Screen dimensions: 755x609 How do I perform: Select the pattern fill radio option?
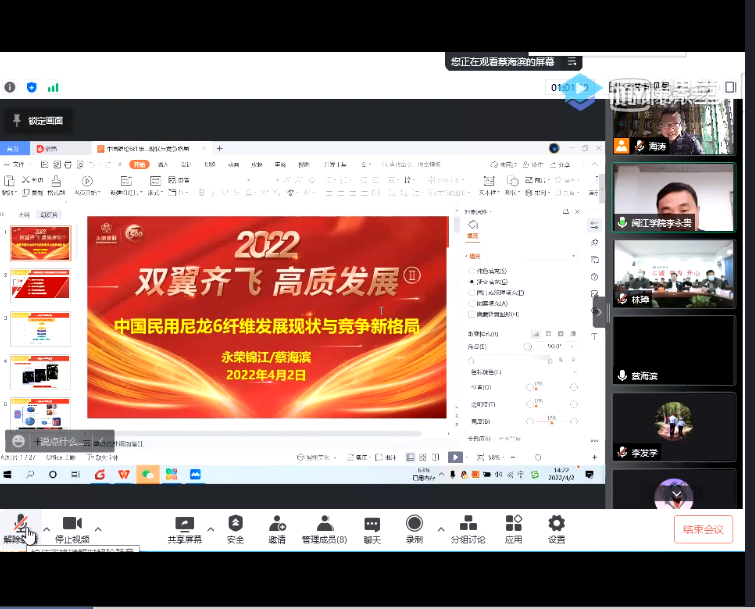point(471,303)
